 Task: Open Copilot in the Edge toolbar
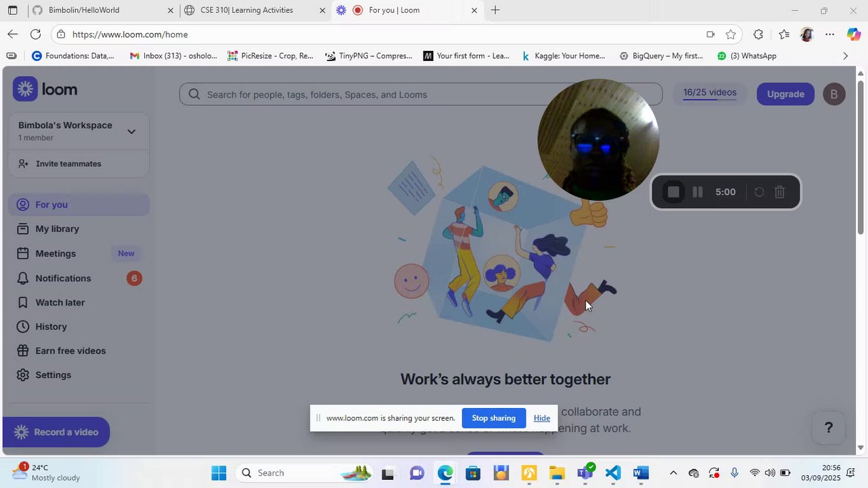pyautogui.click(x=854, y=35)
